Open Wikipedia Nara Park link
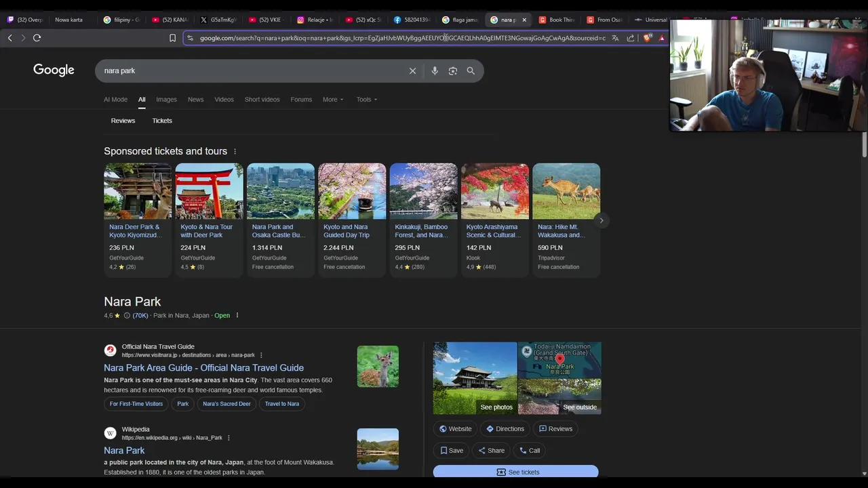The height and width of the screenshot is (488, 868). tap(124, 450)
